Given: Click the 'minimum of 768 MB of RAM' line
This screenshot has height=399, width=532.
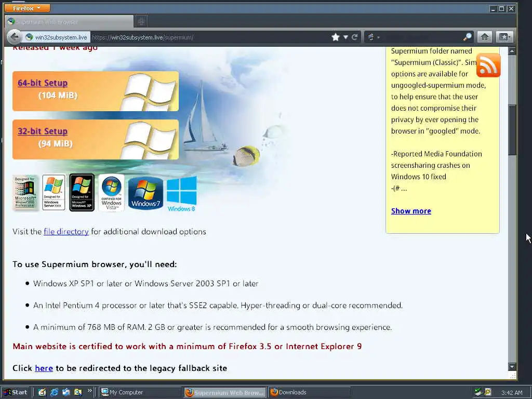Looking at the screenshot, I should tap(212, 327).
